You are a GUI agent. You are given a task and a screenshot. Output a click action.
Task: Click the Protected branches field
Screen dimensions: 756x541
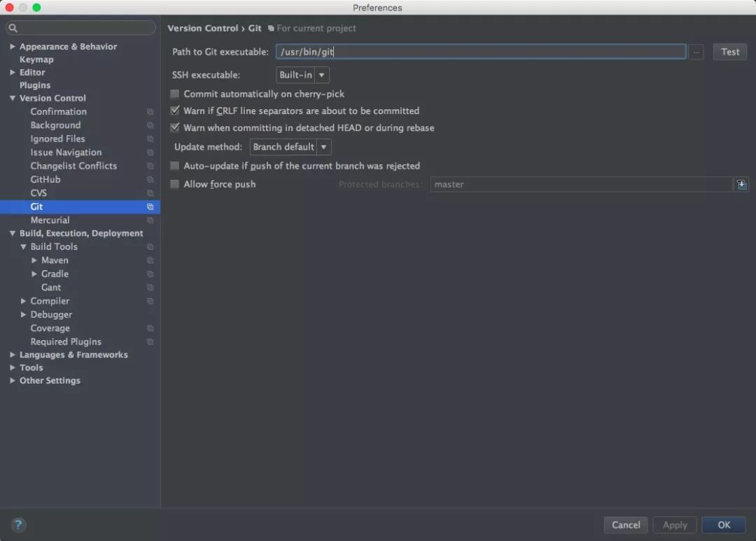[581, 184]
